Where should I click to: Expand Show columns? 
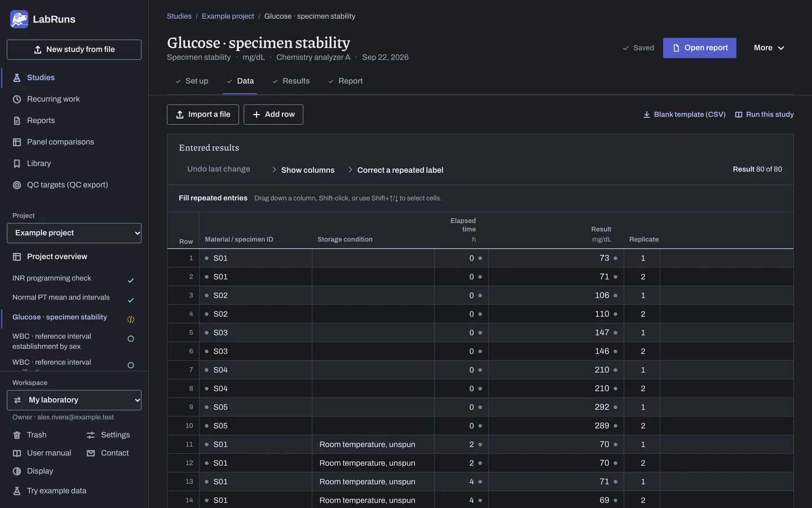pyautogui.click(x=303, y=170)
